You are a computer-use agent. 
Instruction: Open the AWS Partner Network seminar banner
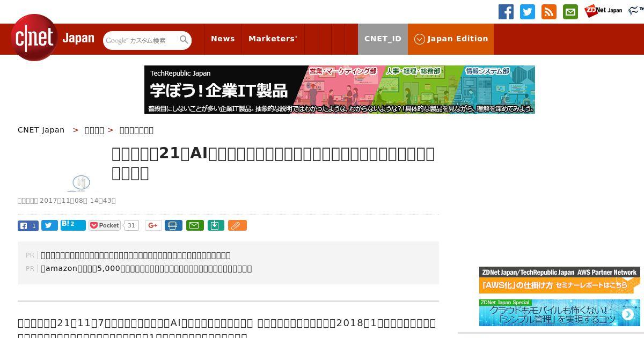pos(560,280)
